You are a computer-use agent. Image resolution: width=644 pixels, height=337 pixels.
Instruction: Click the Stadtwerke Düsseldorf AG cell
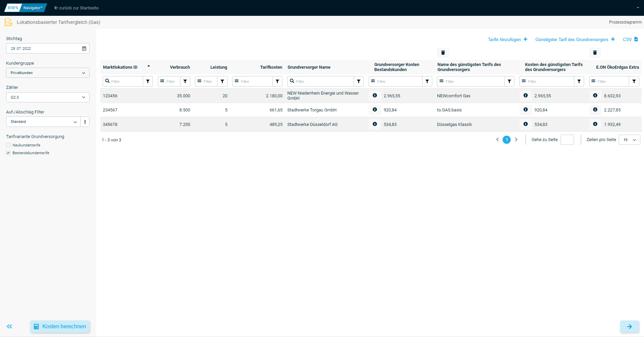click(312, 125)
